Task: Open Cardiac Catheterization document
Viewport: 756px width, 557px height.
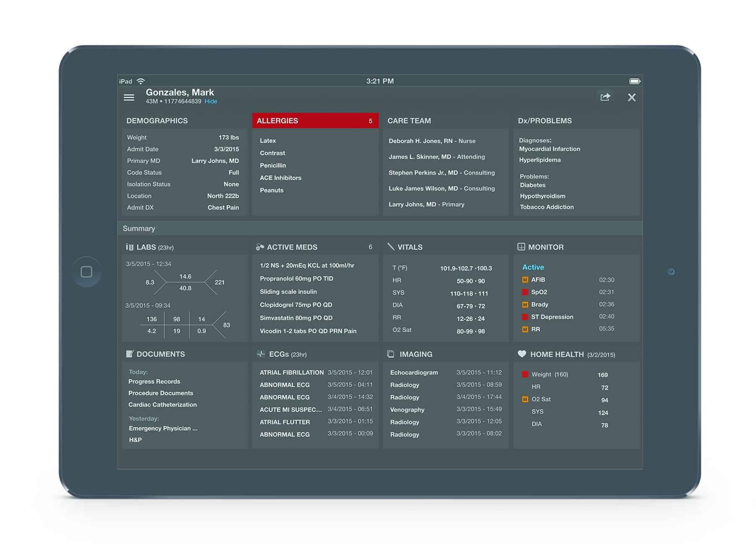Action: point(163,405)
